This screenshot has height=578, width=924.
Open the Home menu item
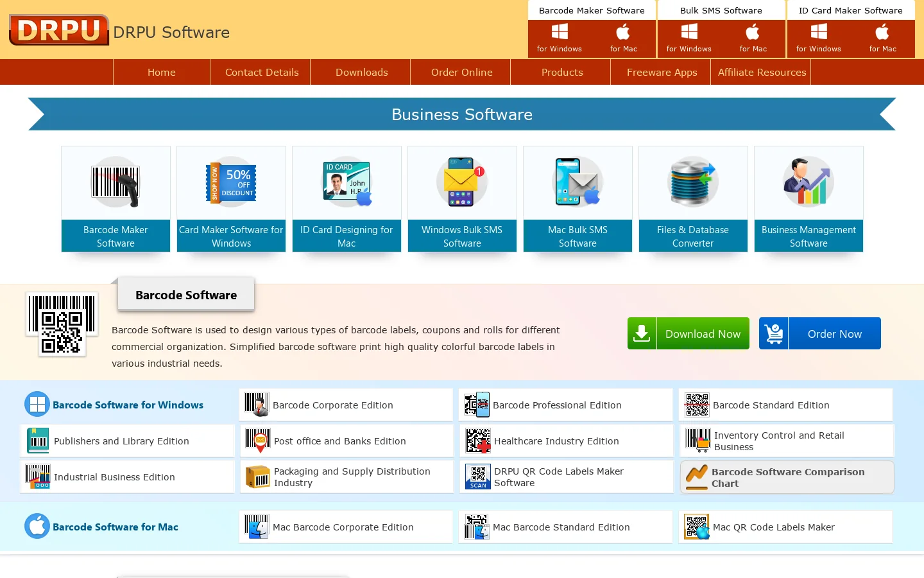[x=162, y=72]
